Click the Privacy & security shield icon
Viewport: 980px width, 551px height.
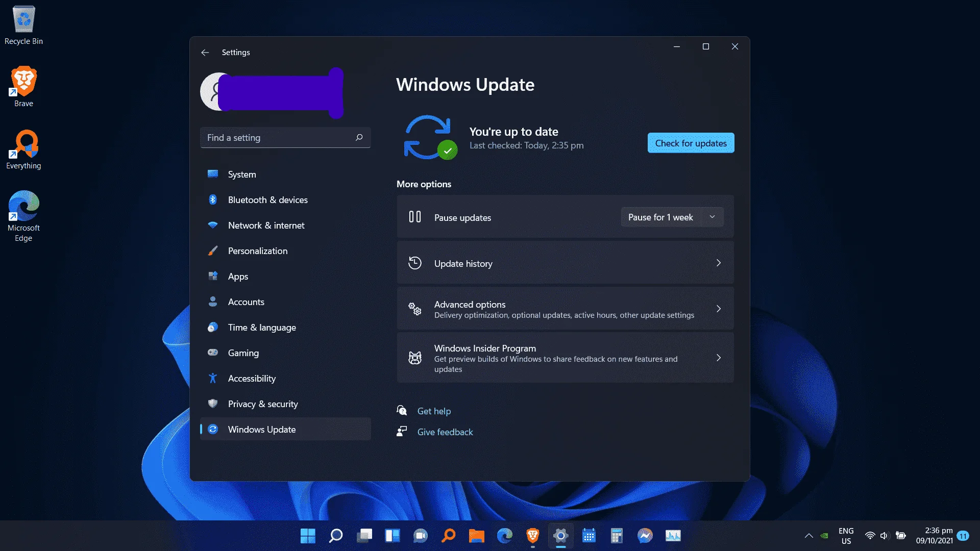(213, 404)
